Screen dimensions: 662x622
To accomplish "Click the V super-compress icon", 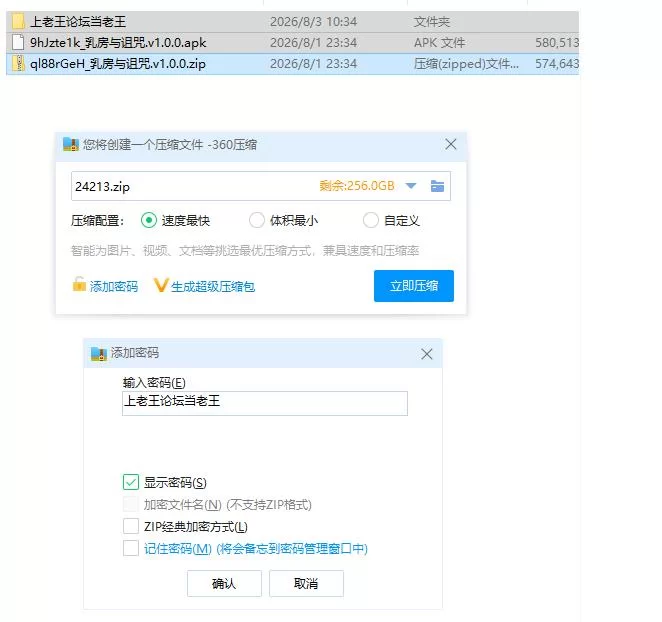I will 161,285.
